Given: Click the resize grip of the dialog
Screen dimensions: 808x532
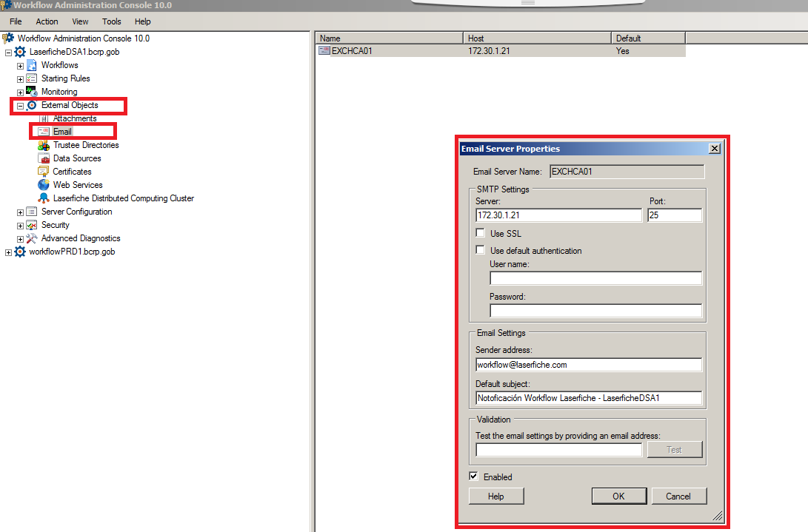Looking at the screenshot, I should [x=718, y=516].
